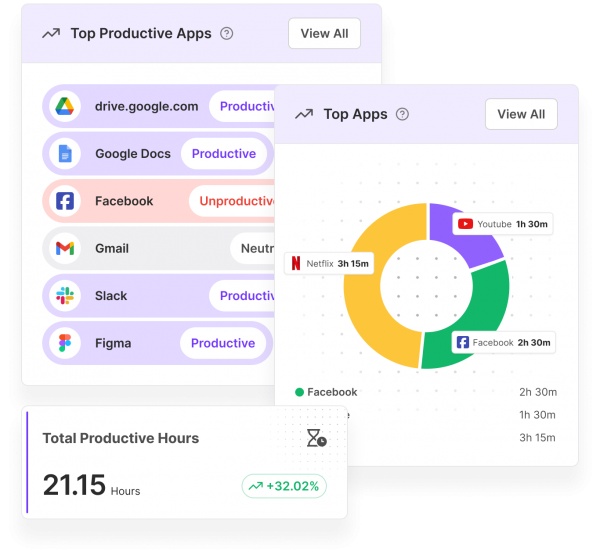Screen dimensions: 600x558
Task: Click the Total Productive Hours title
Action: click(121, 438)
